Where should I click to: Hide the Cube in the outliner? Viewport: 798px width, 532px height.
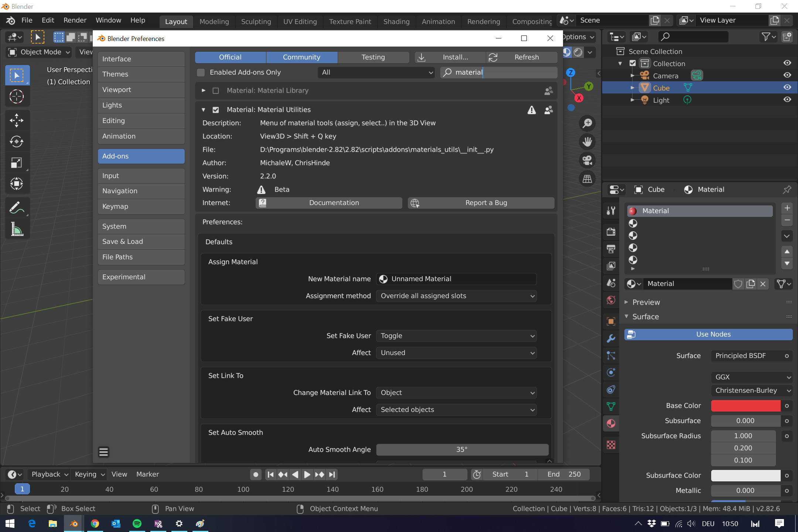pyautogui.click(x=787, y=88)
